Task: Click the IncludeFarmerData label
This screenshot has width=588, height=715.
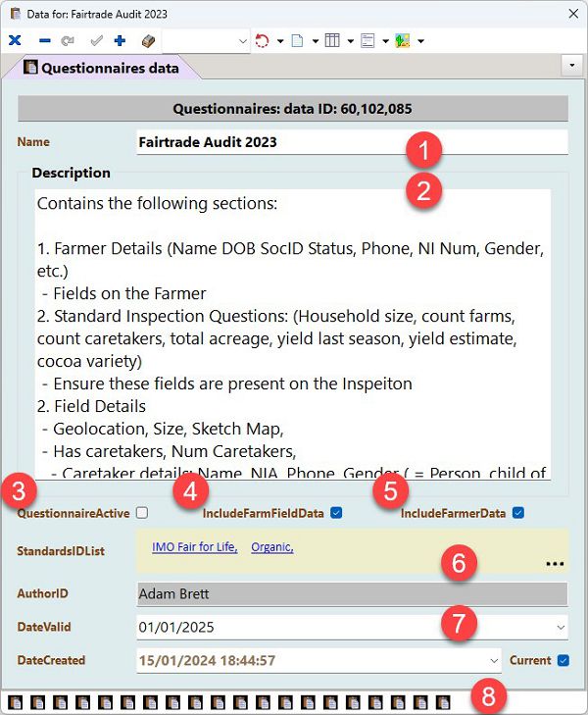Action: point(453,513)
